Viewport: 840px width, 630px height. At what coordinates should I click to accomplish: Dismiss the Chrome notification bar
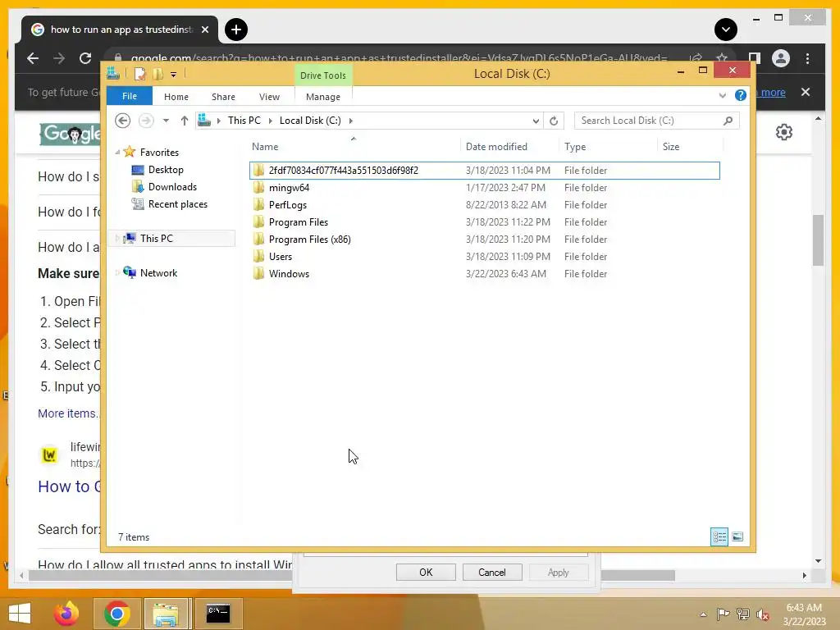point(806,92)
